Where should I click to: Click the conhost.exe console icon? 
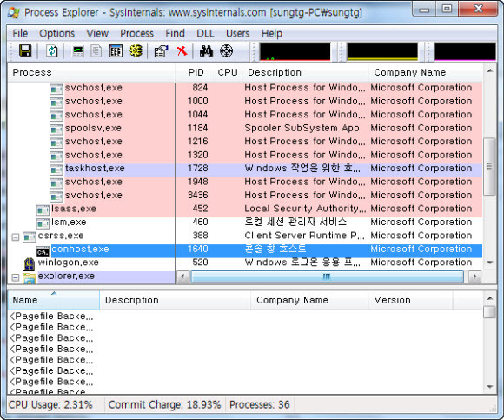(43, 252)
